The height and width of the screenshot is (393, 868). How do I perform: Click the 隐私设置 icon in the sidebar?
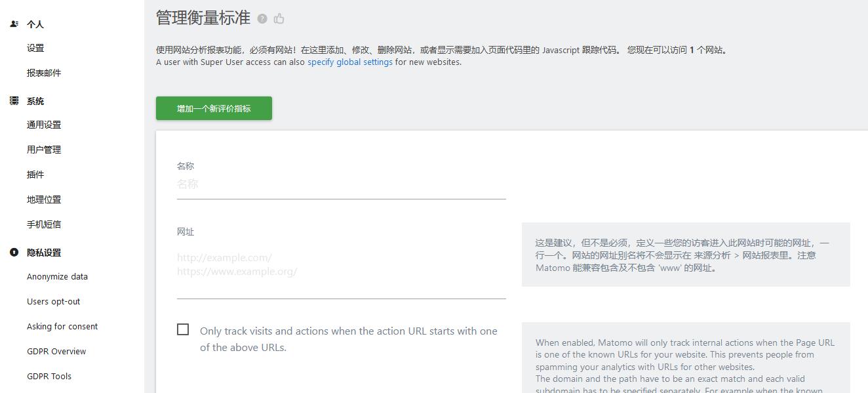(x=13, y=252)
